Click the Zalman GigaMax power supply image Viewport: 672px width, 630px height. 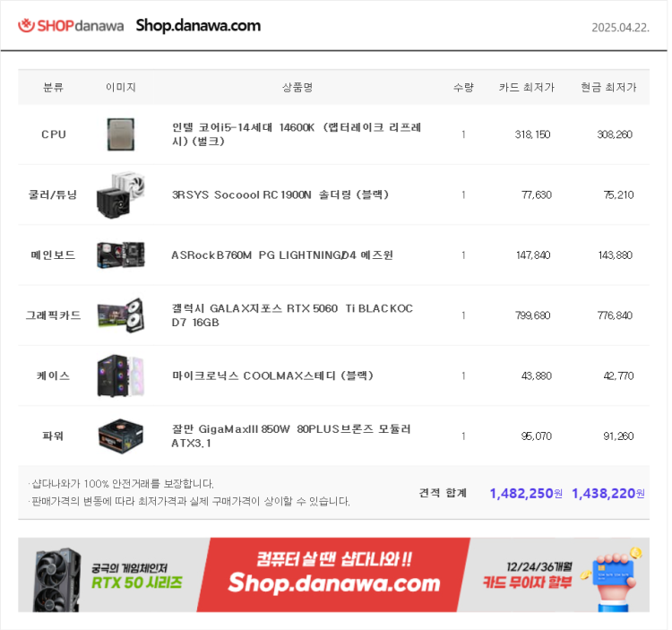[x=121, y=436]
